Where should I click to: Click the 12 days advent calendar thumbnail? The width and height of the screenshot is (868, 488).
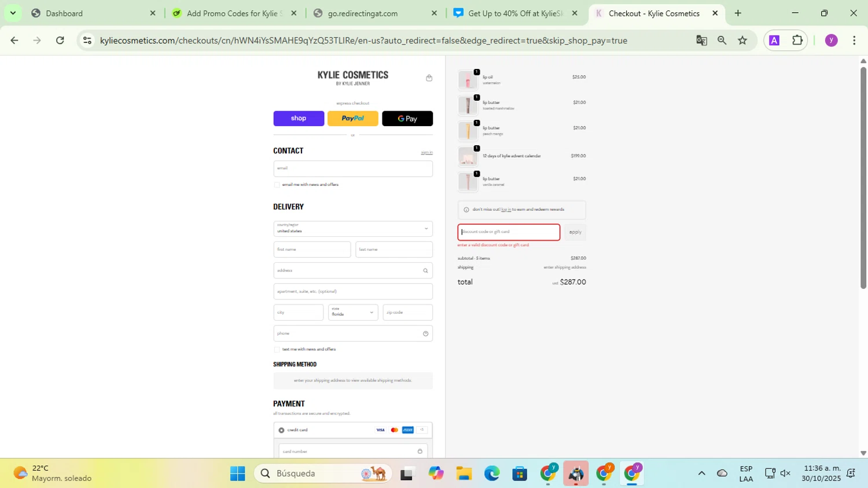click(468, 156)
